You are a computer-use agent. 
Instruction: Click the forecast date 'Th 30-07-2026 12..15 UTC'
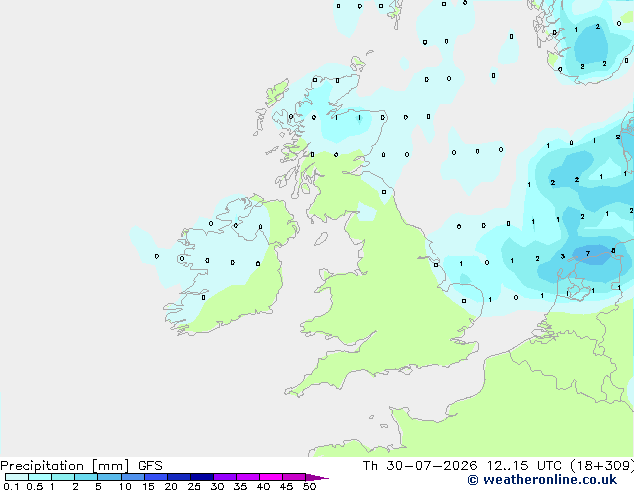tap(462, 466)
